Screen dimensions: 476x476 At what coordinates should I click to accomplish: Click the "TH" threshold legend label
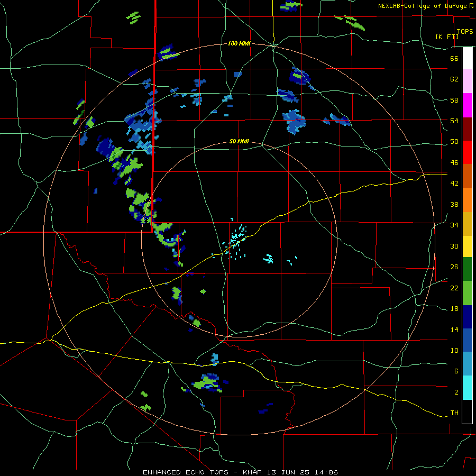click(x=454, y=413)
